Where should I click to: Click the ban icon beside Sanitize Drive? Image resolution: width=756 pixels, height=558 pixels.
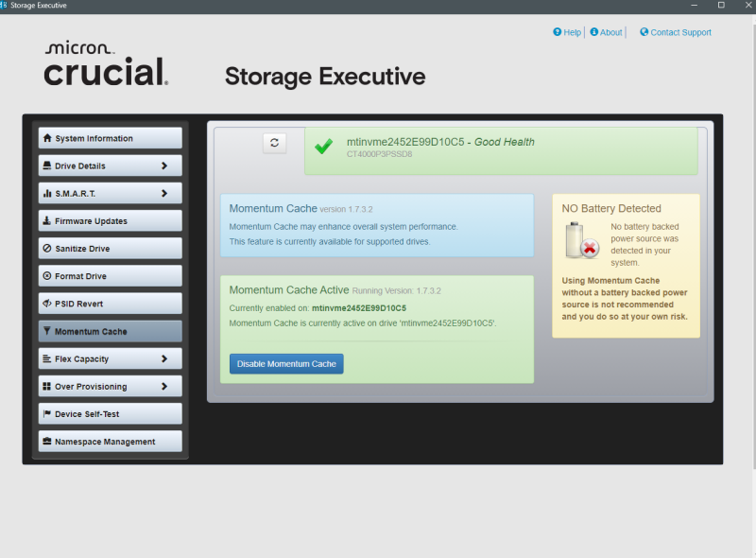(47, 248)
